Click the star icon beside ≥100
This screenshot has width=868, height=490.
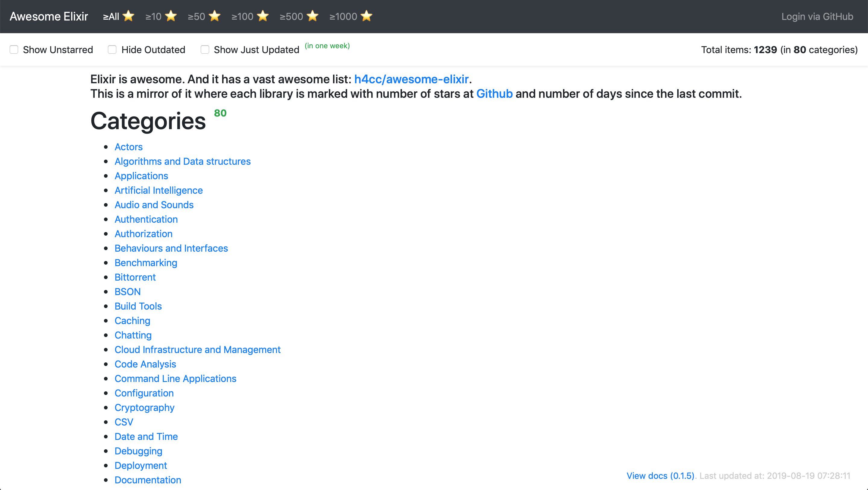263,16
